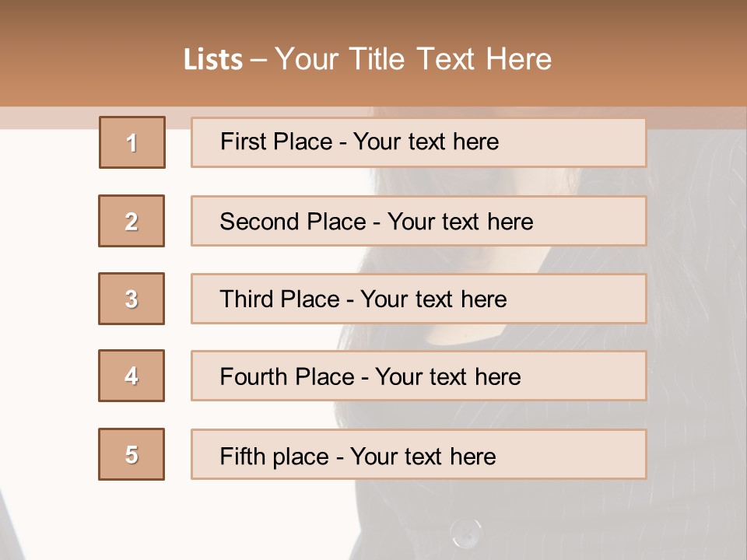Select the number 2 square

tap(132, 221)
